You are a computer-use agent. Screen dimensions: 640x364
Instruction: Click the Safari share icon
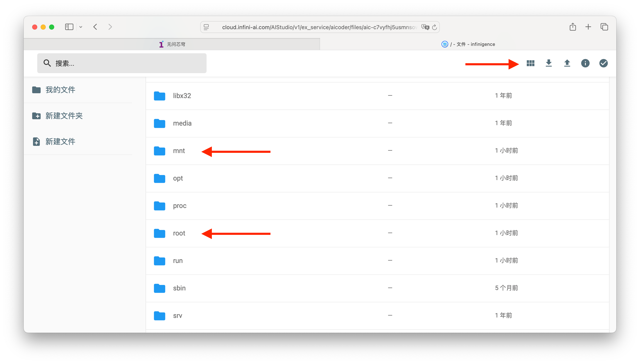pyautogui.click(x=572, y=27)
